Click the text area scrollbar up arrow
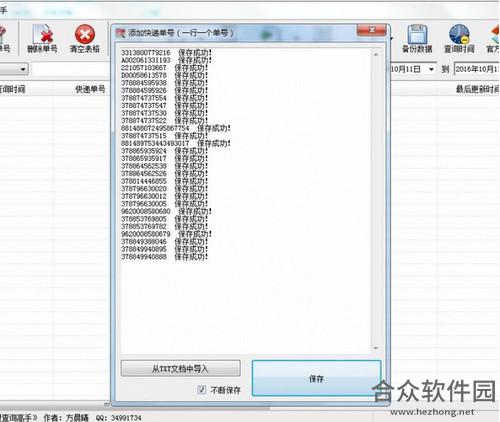This screenshot has height=422, width=500. pyautogui.click(x=376, y=54)
